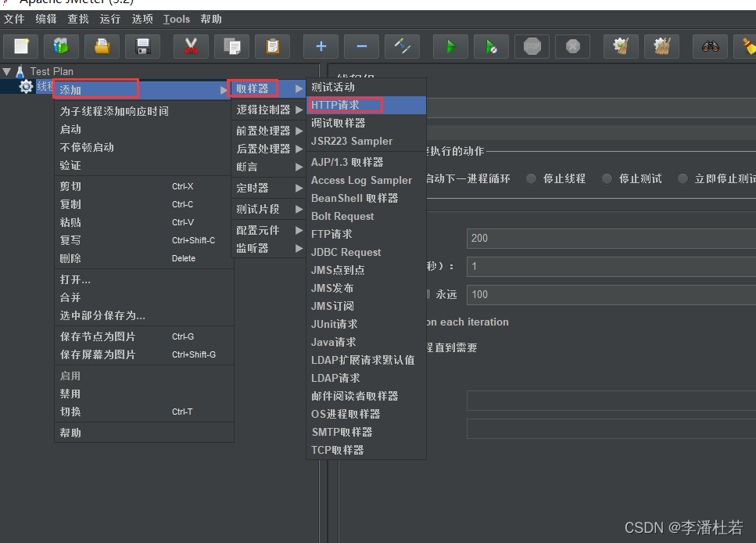Click the Copy icon in toolbar
The image size is (756, 543).
(232, 46)
